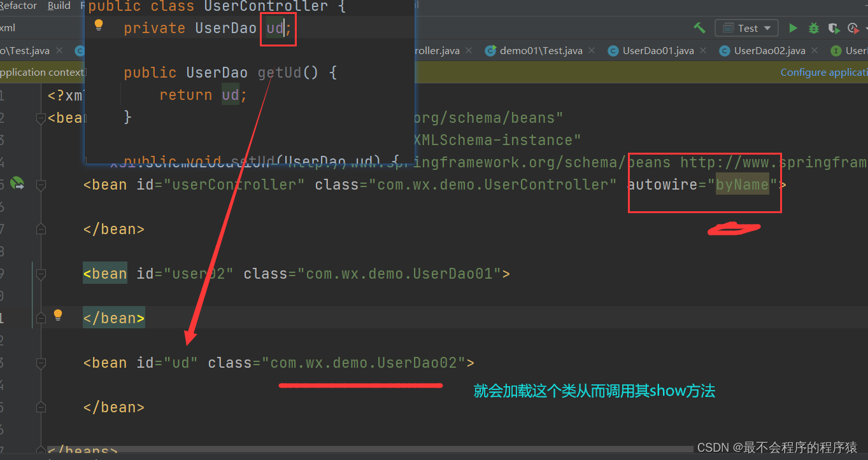
Task: Click fold marker at userController closing bean tag
Action: tap(41, 229)
